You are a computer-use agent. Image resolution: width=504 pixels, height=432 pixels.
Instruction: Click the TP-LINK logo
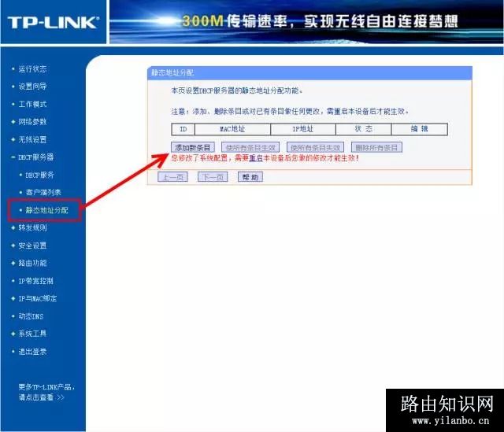point(53,23)
